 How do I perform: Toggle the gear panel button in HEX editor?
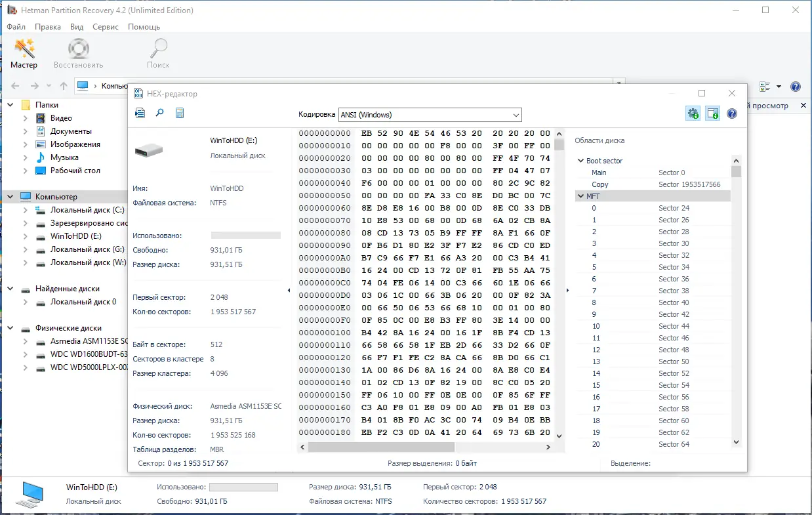(693, 113)
